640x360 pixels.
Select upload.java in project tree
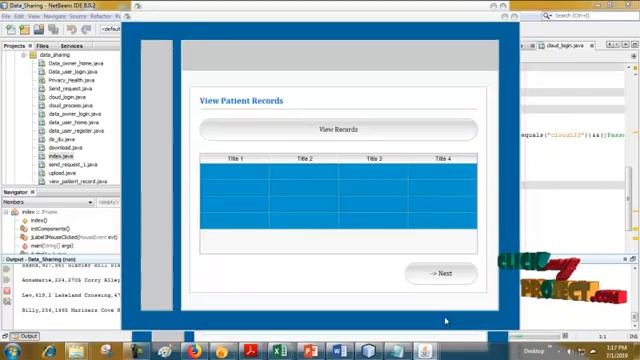tap(62, 173)
